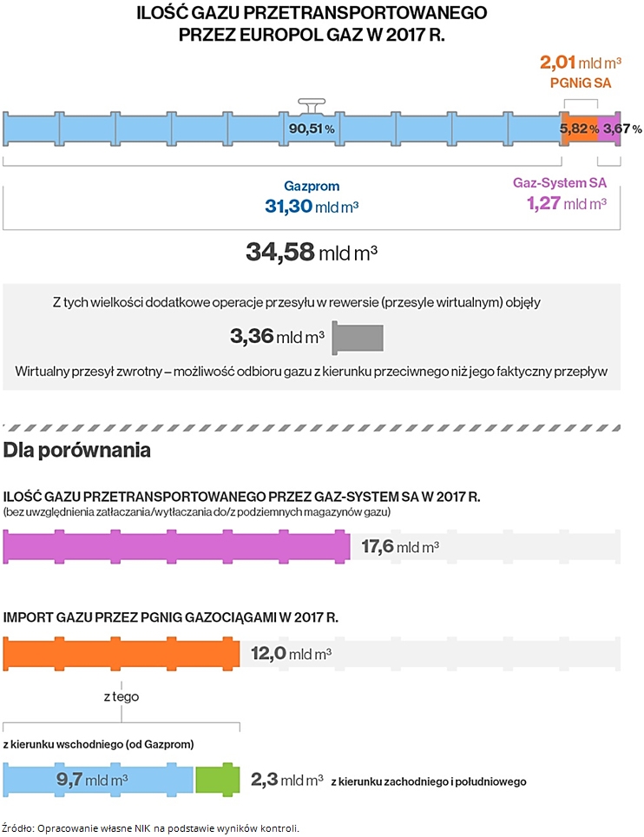Click the gray pipe icon beside 3,36 mld m³
Screen dimensions: 644x837
(358, 337)
